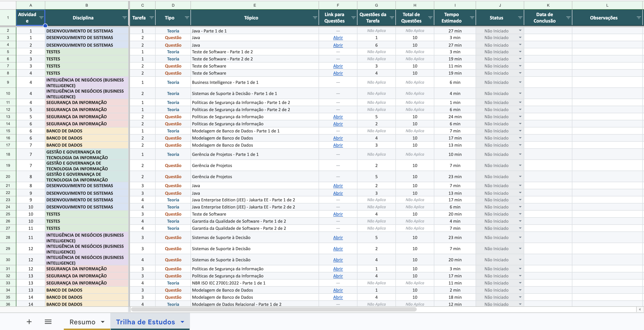Screen dimensions: 644x330
Task: Expand Status dropdown in row 28
Action: 520,237
